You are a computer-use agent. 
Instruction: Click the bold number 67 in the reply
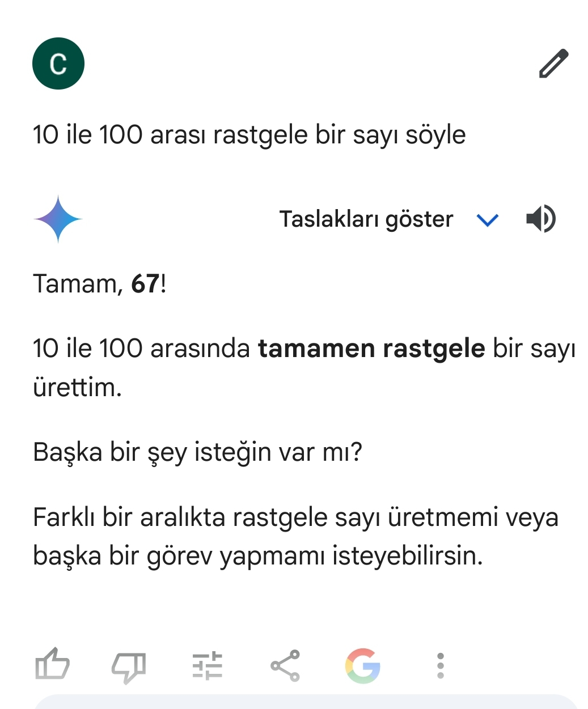tap(145, 284)
